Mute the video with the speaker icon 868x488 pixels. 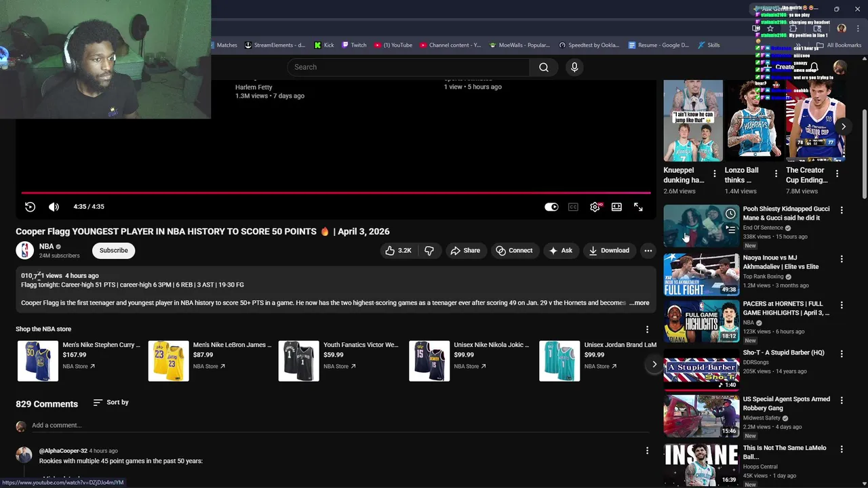(x=54, y=207)
